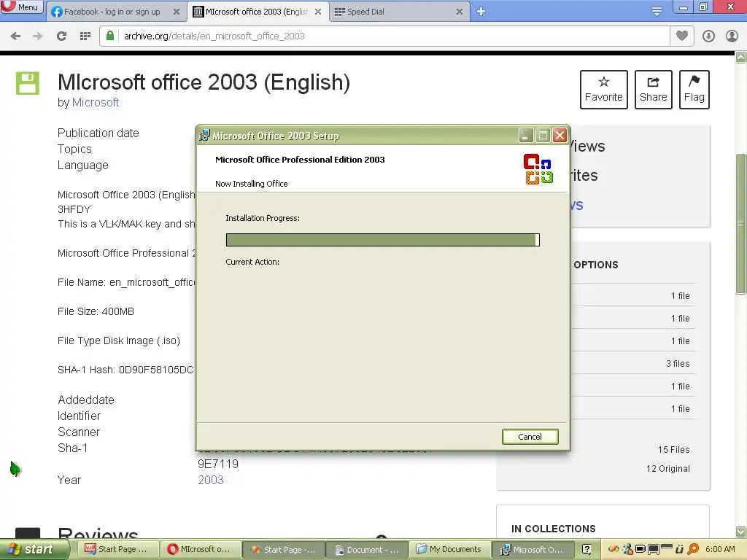Share this archive item
The height and width of the screenshot is (560, 747).
pos(653,90)
